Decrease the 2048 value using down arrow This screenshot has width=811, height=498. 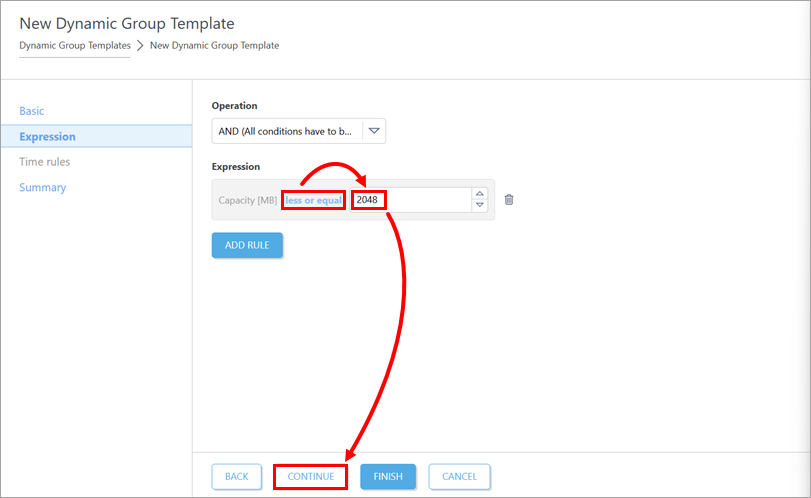tap(480, 206)
